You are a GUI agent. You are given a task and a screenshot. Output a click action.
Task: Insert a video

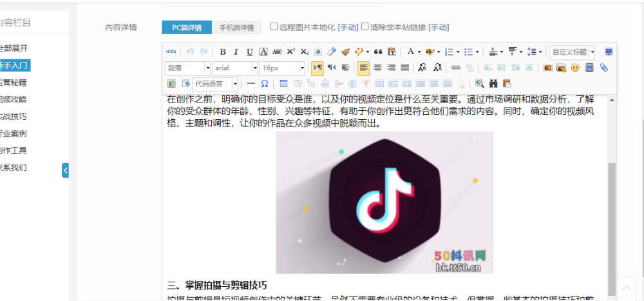click(x=589, y=68)
